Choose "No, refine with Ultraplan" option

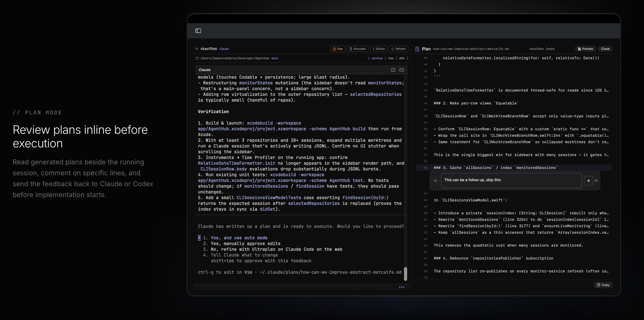[276, 249]
